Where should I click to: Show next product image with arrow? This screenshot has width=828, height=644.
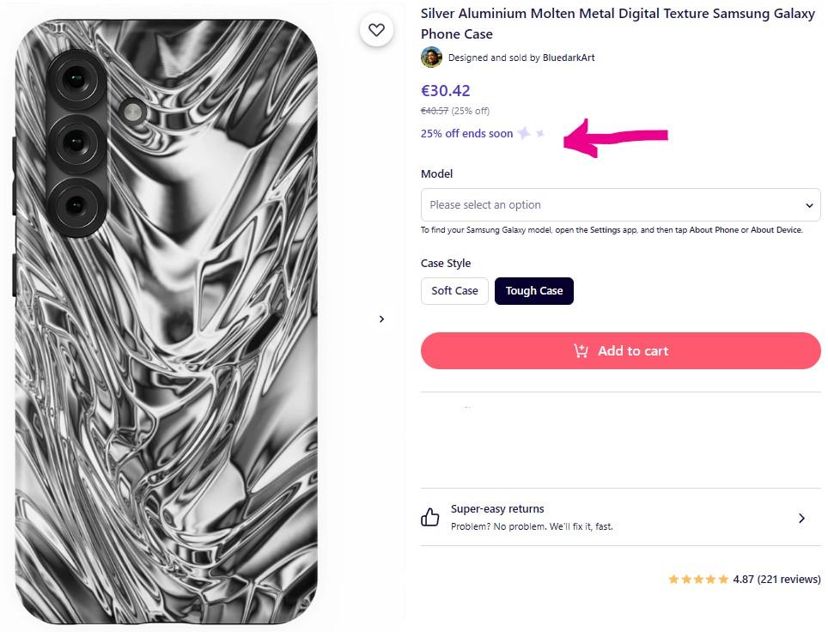pyautogui.click(x=382, y=319)
